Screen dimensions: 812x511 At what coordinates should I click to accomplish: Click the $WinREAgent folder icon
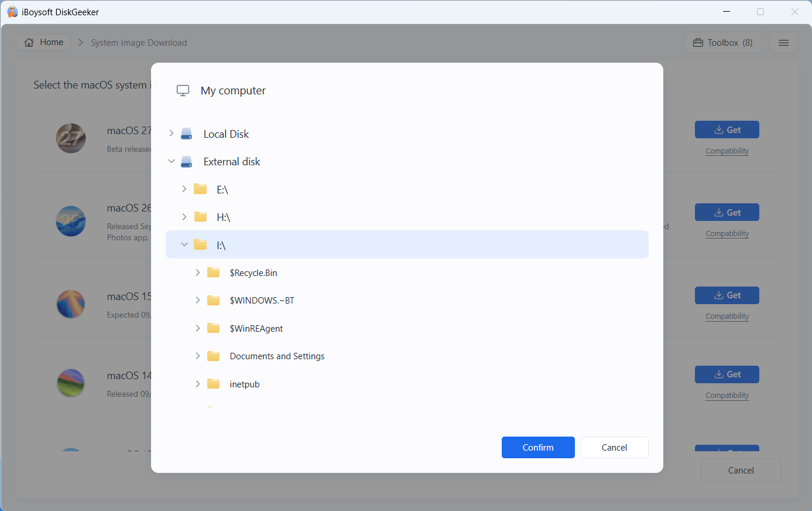pyautogui.click(x=214, y=328)
